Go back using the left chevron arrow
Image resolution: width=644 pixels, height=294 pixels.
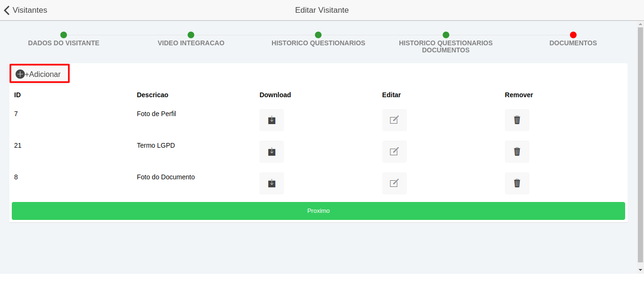(x=6, y=10)
